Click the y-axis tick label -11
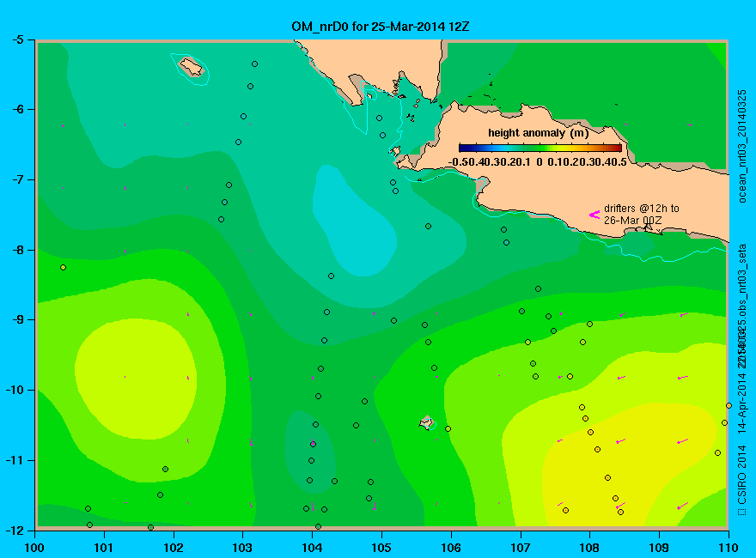Image resolution: width=756 pixels, height=558 pixels. (15, 460)
